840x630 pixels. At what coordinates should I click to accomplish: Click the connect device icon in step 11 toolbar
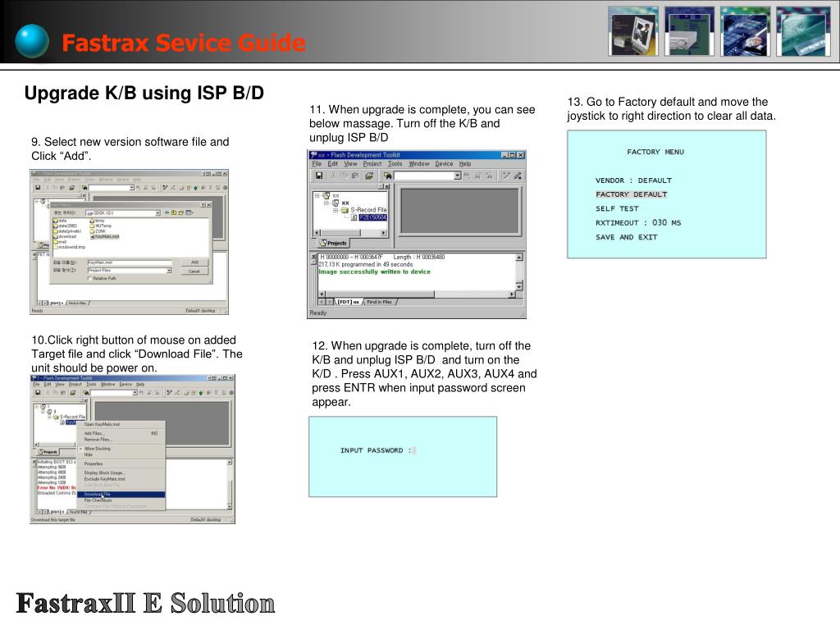pyautogui.click(x=506, y=176)
